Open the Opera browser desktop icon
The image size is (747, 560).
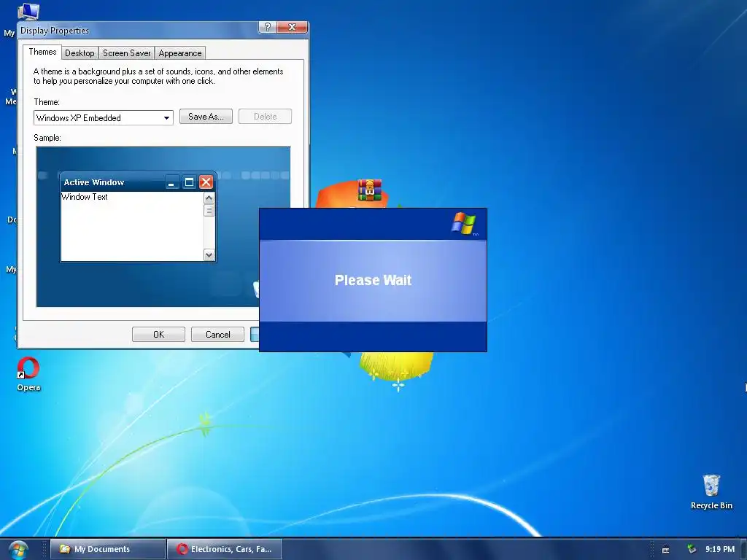(x=28, y=374)
